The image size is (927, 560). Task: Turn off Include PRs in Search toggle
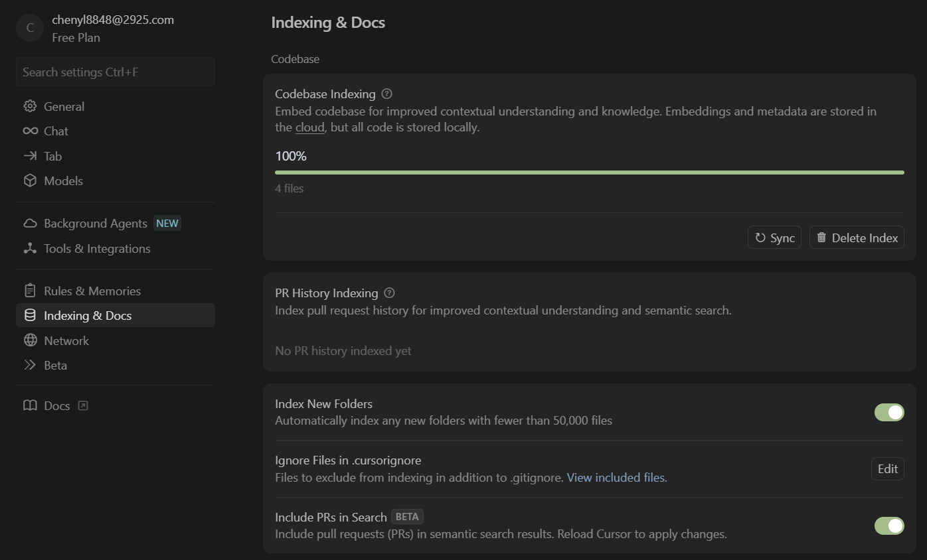[888, 525]
